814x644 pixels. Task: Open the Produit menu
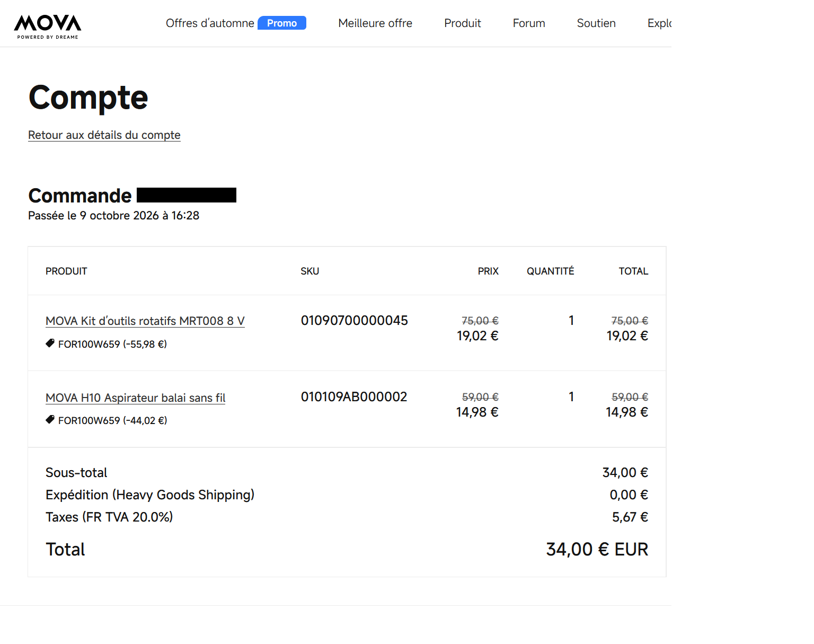(463, 23)
